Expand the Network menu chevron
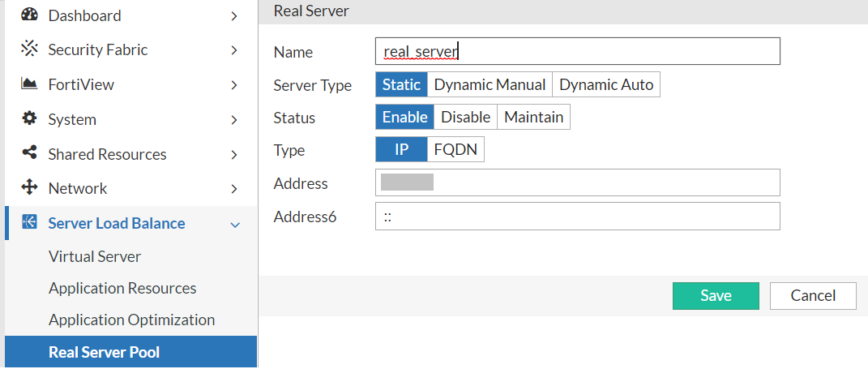 pyautogui.click(x=234, y=189)
